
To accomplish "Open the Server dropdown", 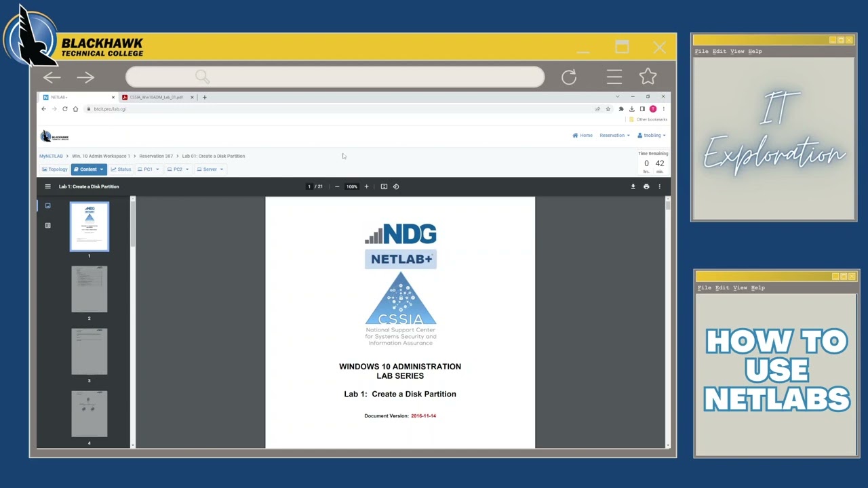I will [x=210, y=169].
